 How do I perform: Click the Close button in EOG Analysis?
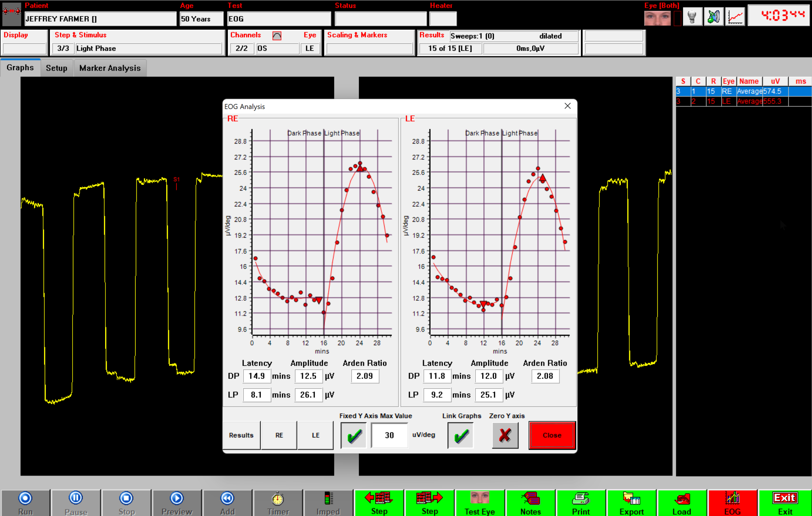[552, 435]
